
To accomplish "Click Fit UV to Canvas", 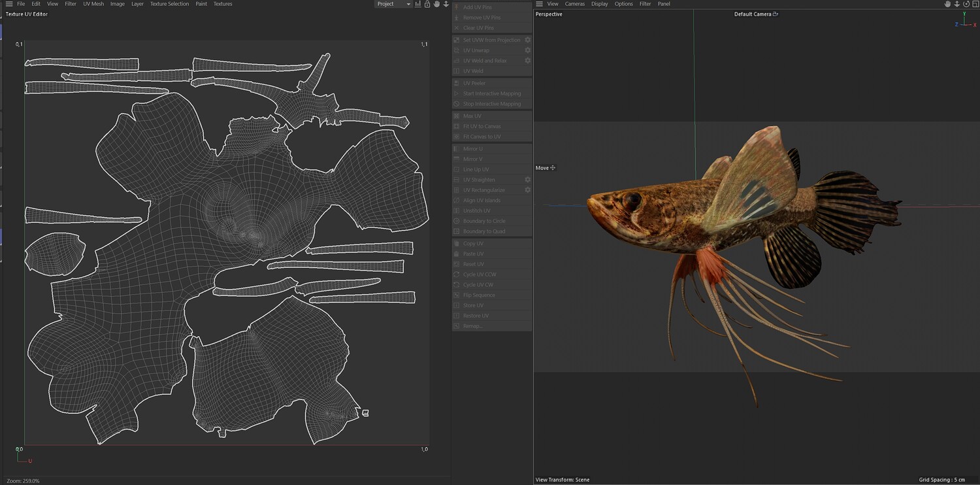I will [x=492, y=126].
